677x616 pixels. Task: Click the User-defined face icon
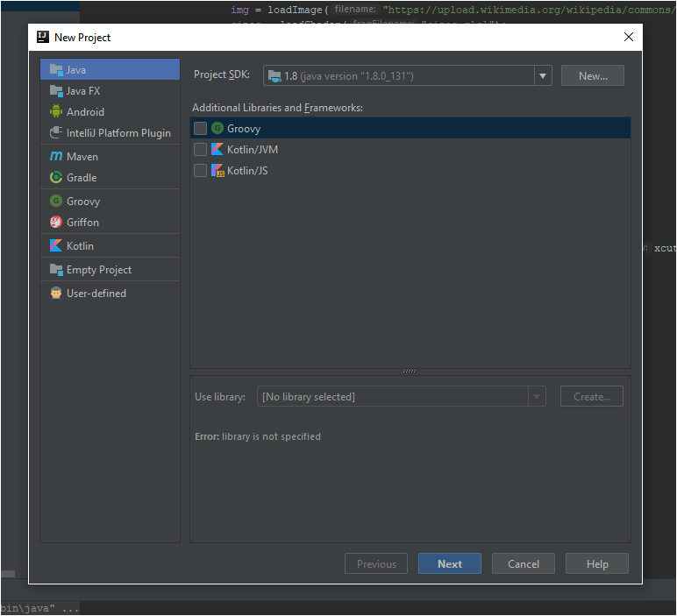(56, 293)
